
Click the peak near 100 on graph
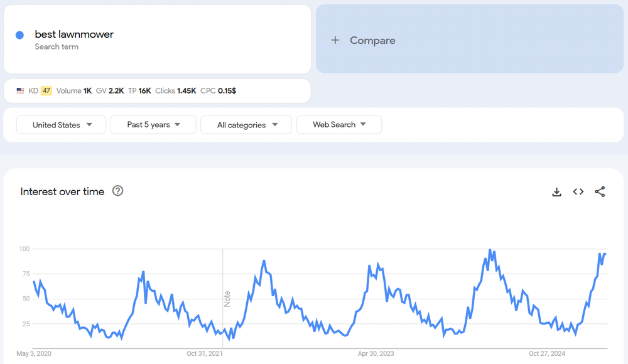(490, 250)
